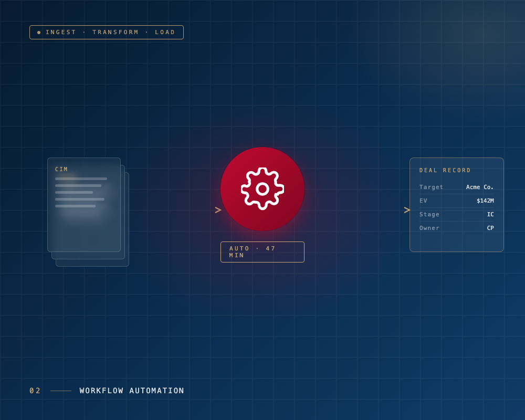Click the bullet dot before INGEST
525x420 pixels.
click(x=39, y=32)
